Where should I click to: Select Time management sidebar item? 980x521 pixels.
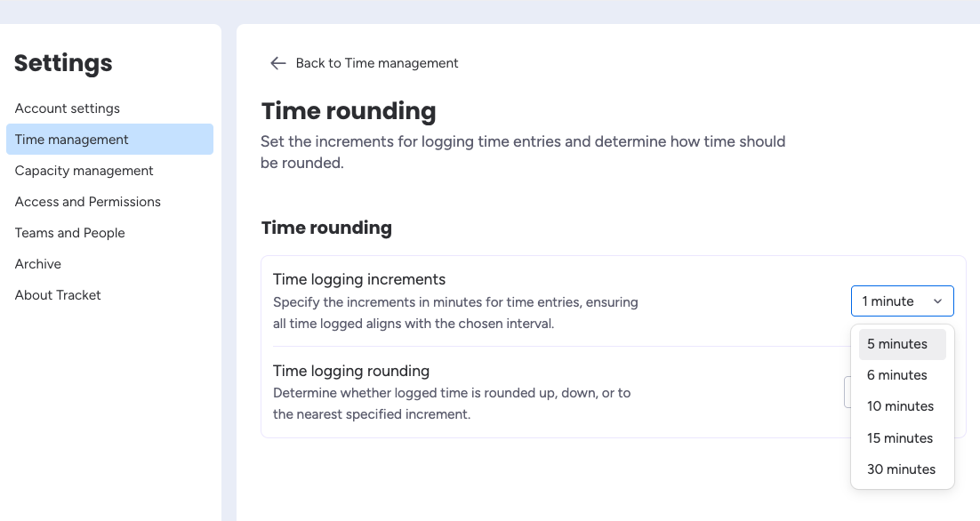[x=72, y=140]
